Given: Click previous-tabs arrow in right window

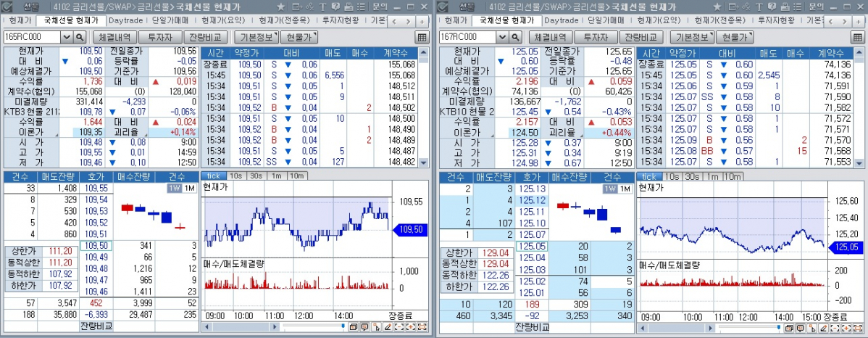Looking at the screenshot, I should click(830, 21).
